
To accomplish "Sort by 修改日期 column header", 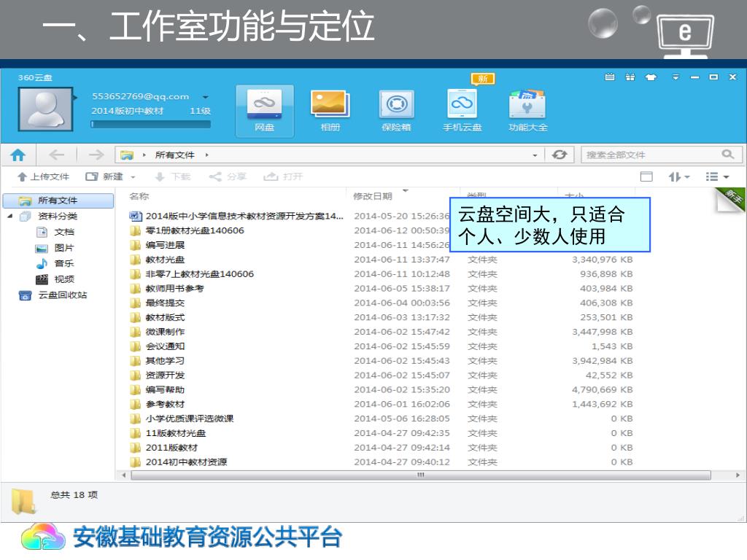I will (x=373, y=196).
